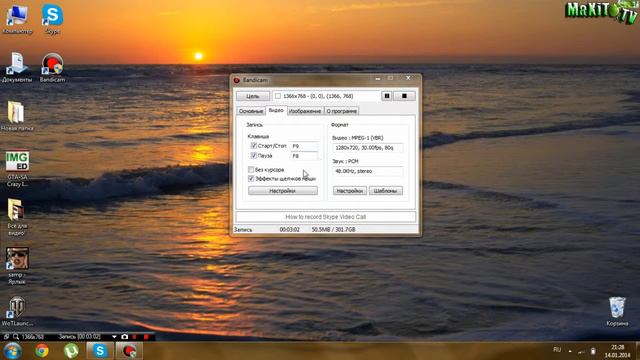Image resolution: width=640 pixels, height=360 pixels.
Task: Enable the Без курсора checkbox
Action: (251, 169)
